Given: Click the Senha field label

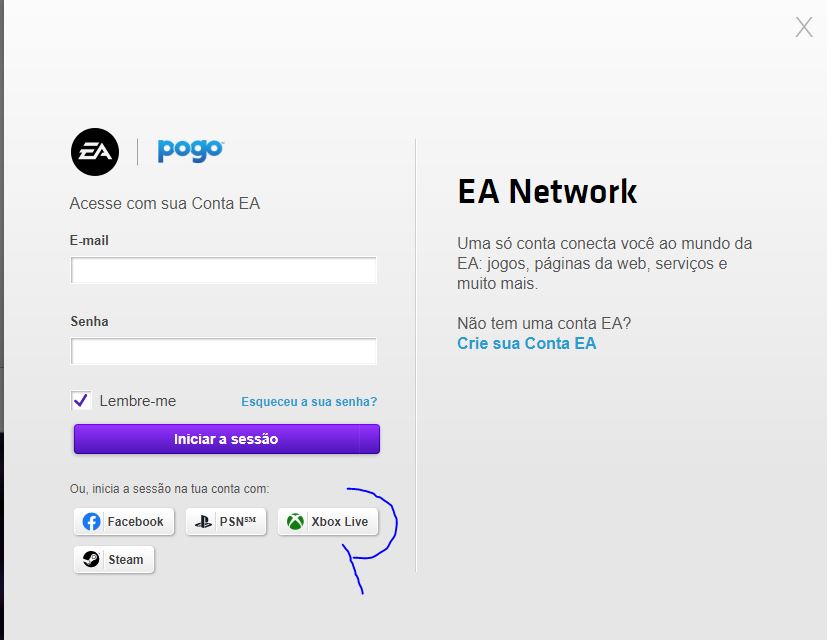Looking at the screenshot, I should [x=90, y=321].
